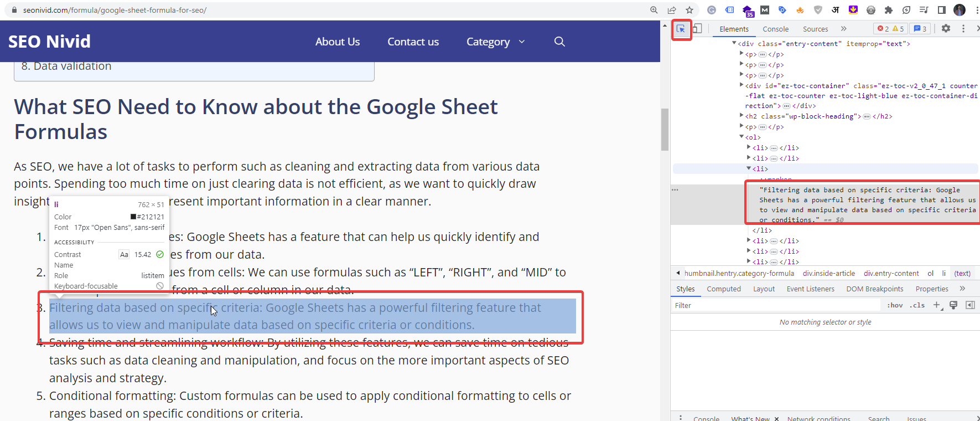Bookmark this page with the star icon
Image resolution: width=980 pixels, height=421 pixels.
[689, 10]
